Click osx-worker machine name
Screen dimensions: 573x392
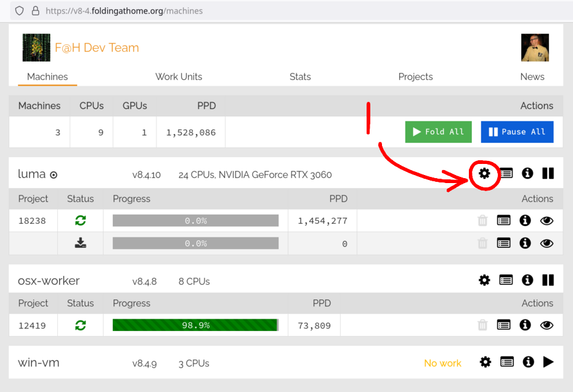coord(49,281)
